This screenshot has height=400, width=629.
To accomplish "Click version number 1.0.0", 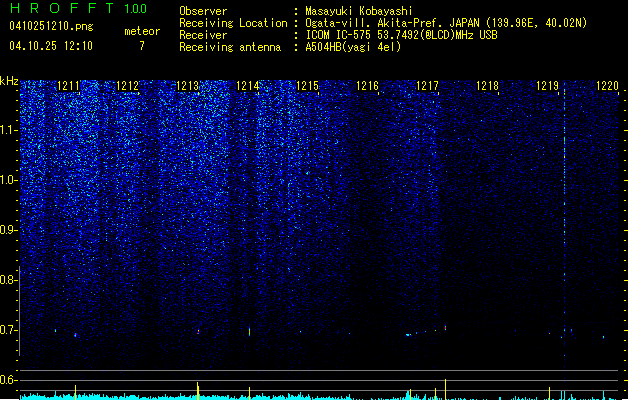I will pos(135,8).
